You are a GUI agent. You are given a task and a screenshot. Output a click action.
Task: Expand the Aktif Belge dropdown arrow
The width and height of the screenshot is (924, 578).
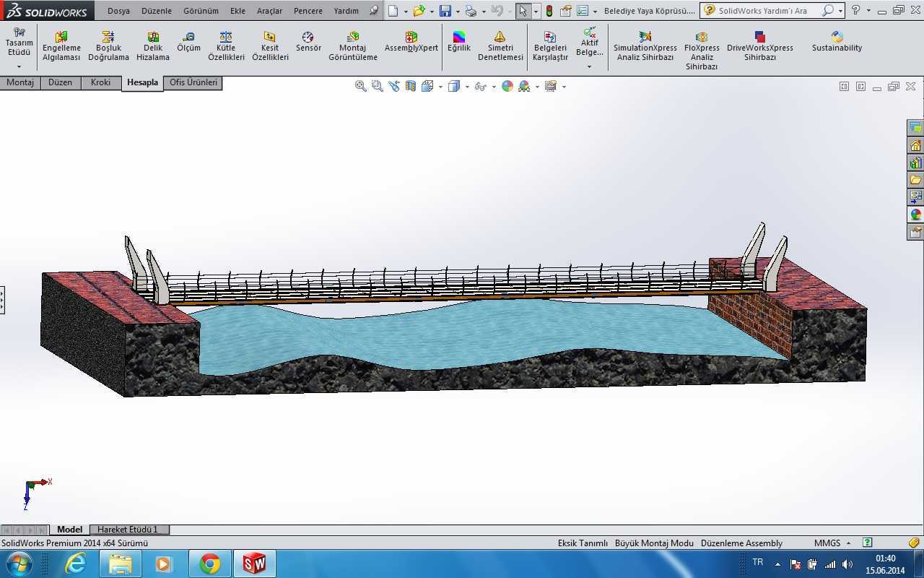coord(589,66)
